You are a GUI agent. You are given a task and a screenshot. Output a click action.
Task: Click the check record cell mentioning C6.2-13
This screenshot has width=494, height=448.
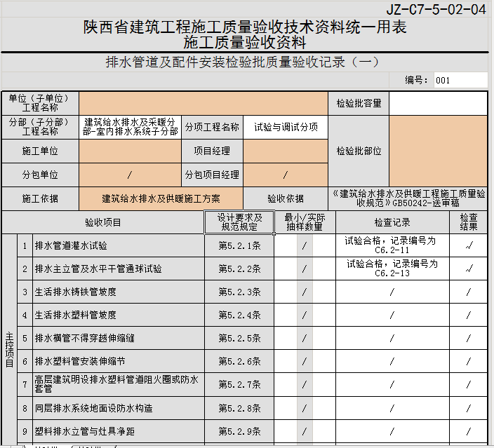pos(392,269)
